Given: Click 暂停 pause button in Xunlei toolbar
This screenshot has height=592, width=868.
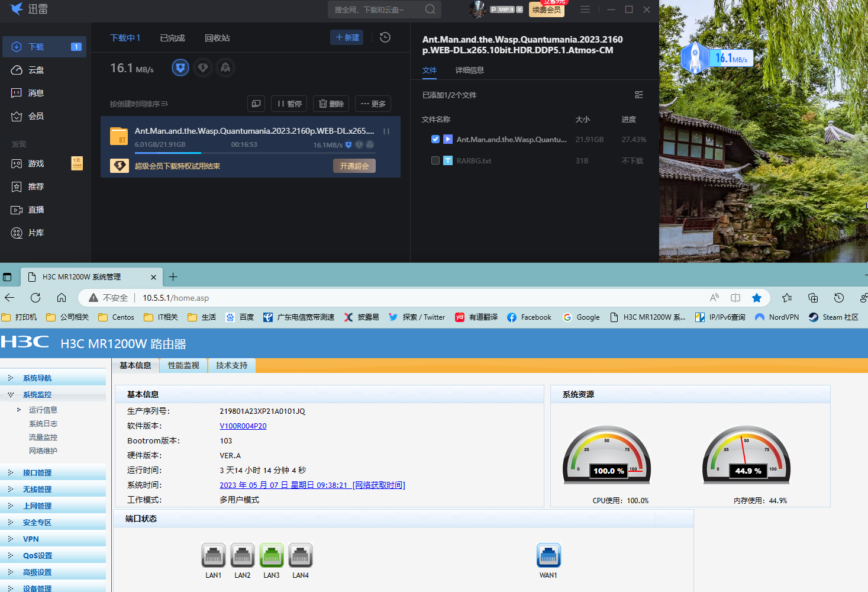Looking at the screenshot, I should [290, 104].
